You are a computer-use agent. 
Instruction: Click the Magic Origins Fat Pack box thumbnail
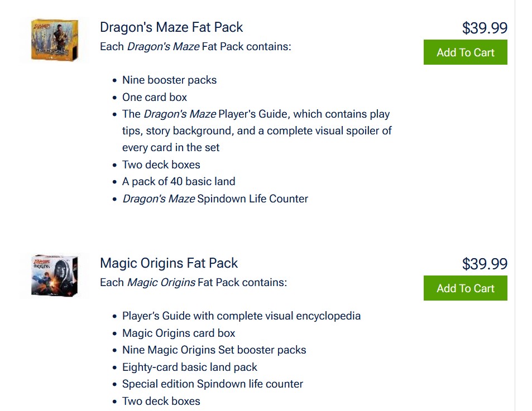54,275
